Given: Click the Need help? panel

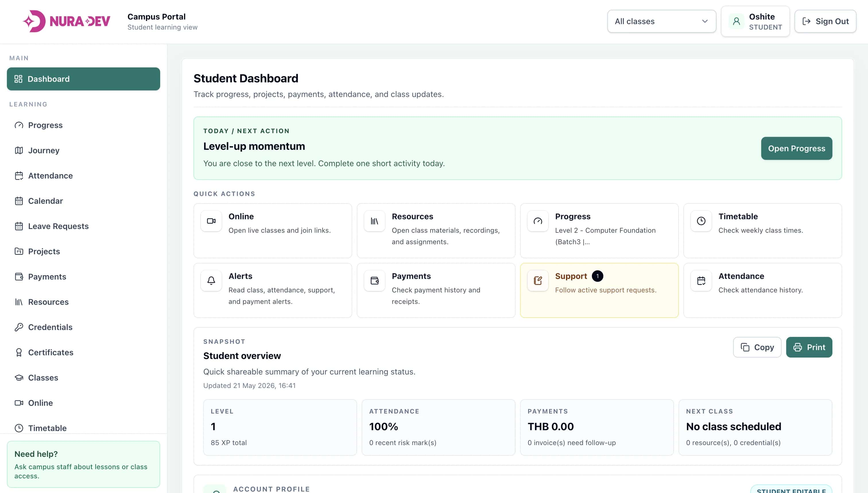Looking at the screenshot, I should (x=83, y=464).
